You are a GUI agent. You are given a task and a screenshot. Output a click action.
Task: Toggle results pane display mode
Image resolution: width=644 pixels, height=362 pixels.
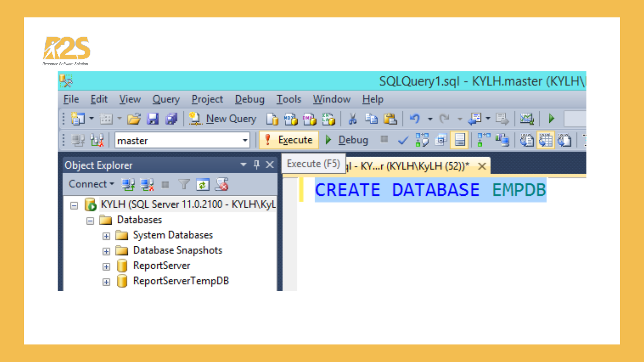pyautogui.click(x=460, y=140)
